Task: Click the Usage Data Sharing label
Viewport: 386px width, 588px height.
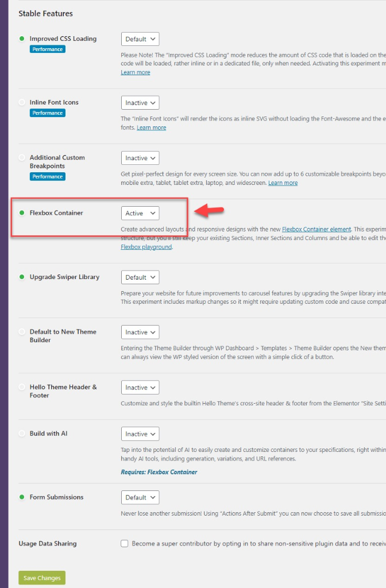Action: point(48,543)
